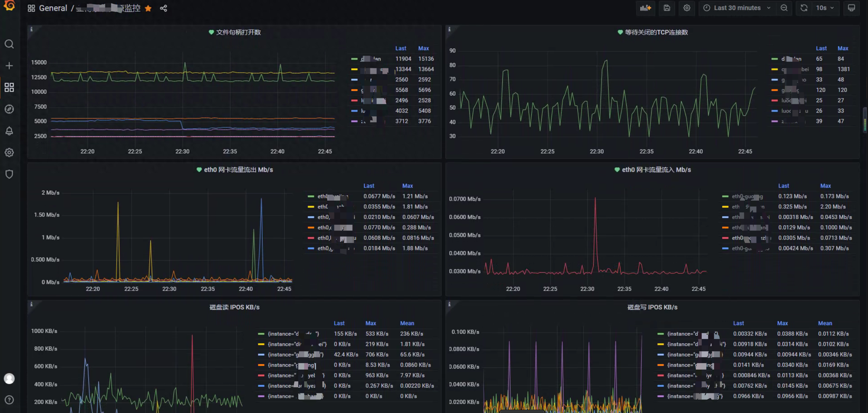Open the Search dashboards icon in sidebar
This screenshot has width=868, height=413.
pos(9,44)
